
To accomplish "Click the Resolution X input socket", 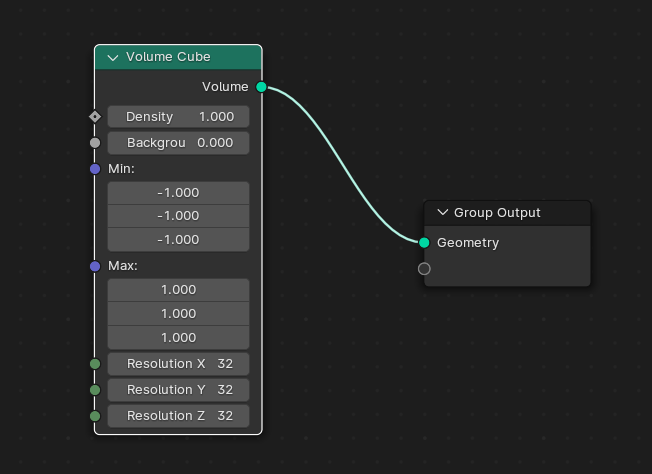I will pos(95,364).
